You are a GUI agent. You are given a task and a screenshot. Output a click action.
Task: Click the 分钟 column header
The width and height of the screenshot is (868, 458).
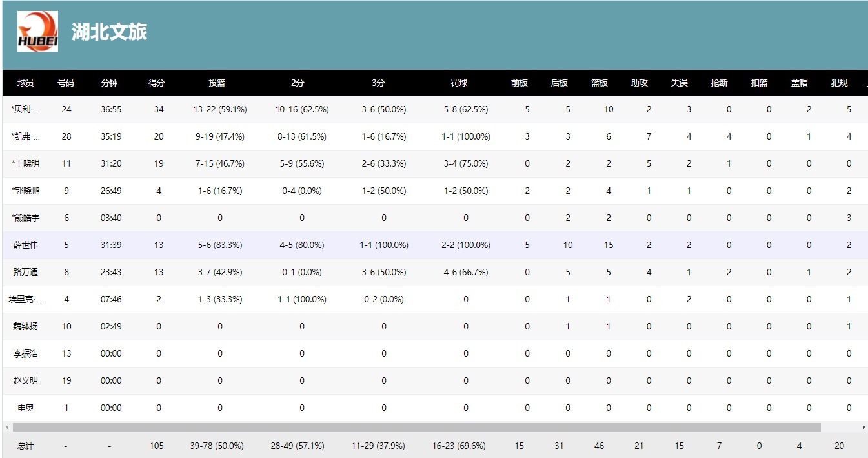[110, 83]
